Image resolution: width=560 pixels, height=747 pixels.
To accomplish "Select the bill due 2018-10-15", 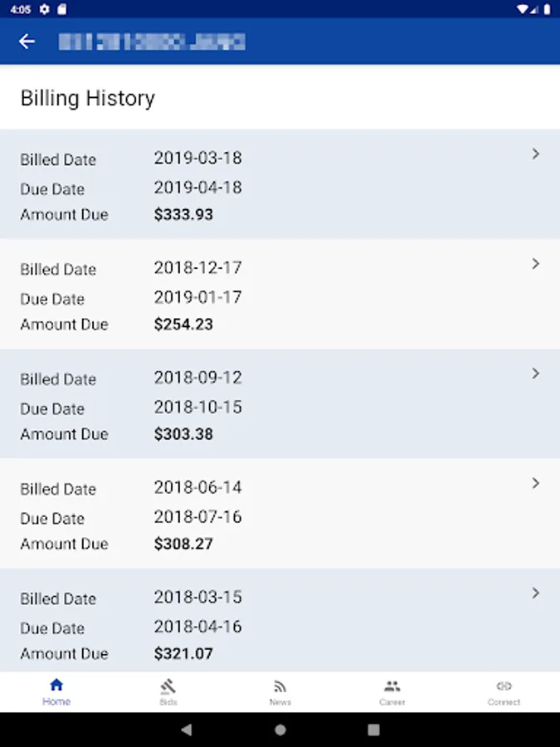I will point(197,408).
